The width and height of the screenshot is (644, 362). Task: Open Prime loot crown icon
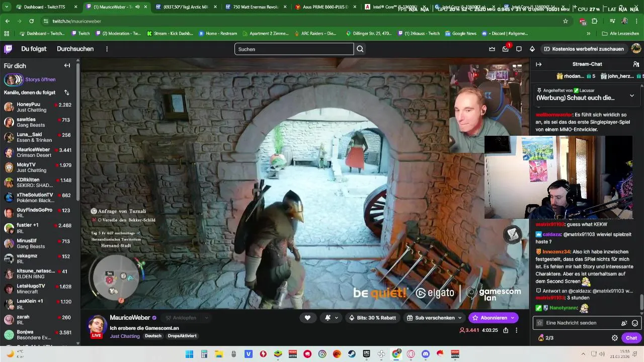(492, 49)
